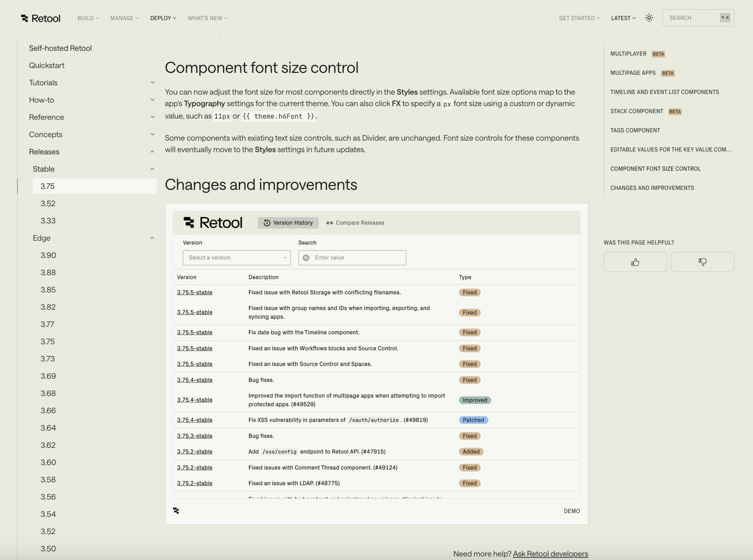Select edge release 3.58
This screenshot has width=753, height=560.
pyautogui.click(x=48, y=480)
